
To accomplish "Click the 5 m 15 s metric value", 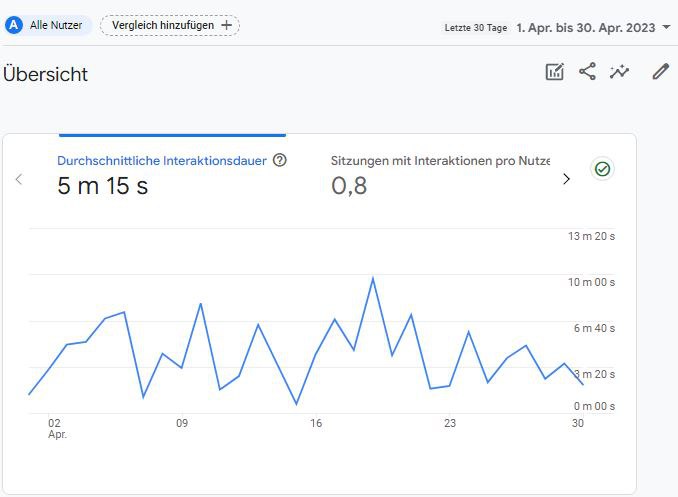I will point(102,185).
